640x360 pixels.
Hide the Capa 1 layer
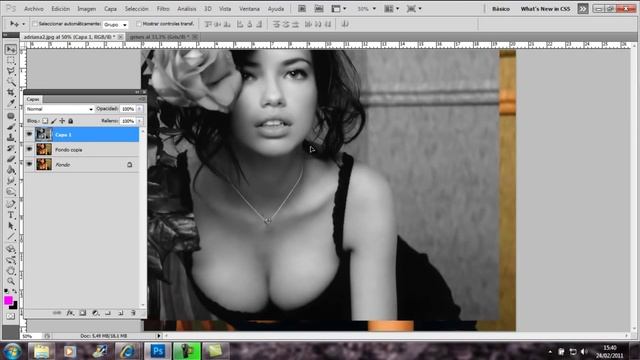point(29,134)
